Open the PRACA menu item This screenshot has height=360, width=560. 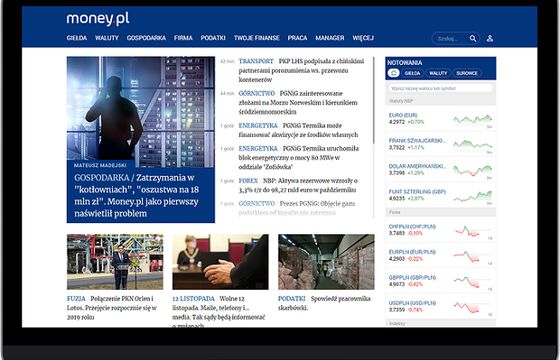pyautogui.click(x=298, y=38)
